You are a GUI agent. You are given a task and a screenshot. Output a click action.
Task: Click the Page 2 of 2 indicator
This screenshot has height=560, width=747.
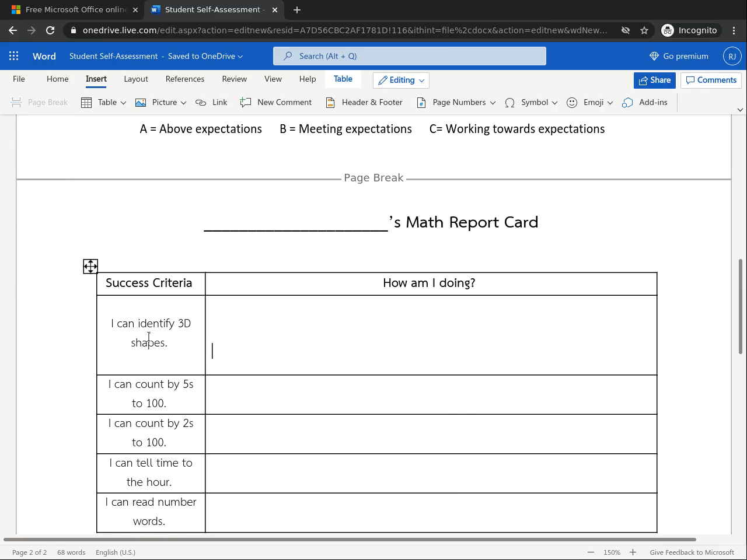(x=29, y=552)
